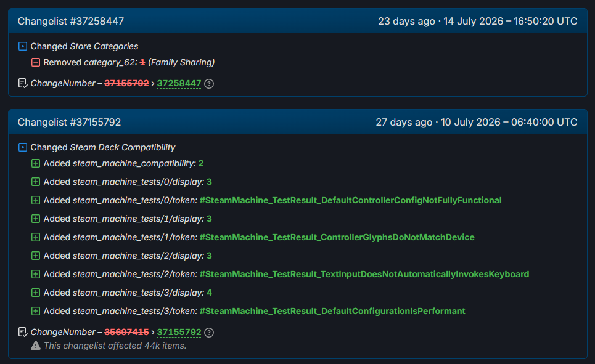Click plus icon beside steam_machine_tests/1/token
595x364 pixels.
click(36, 237)
